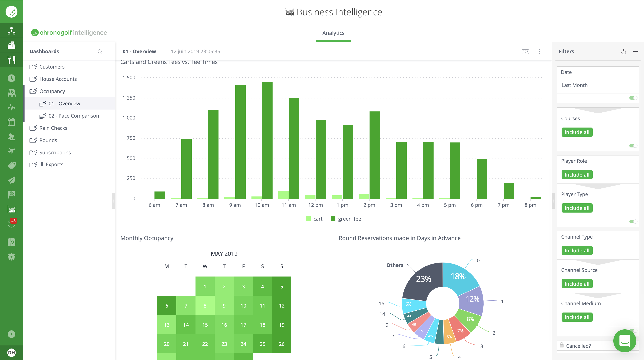Click the dark green May 26 heatmap cell
Image resolution: width=644 pixels, height=360 pixels.
pyautogui.click(x=282, y=344)
